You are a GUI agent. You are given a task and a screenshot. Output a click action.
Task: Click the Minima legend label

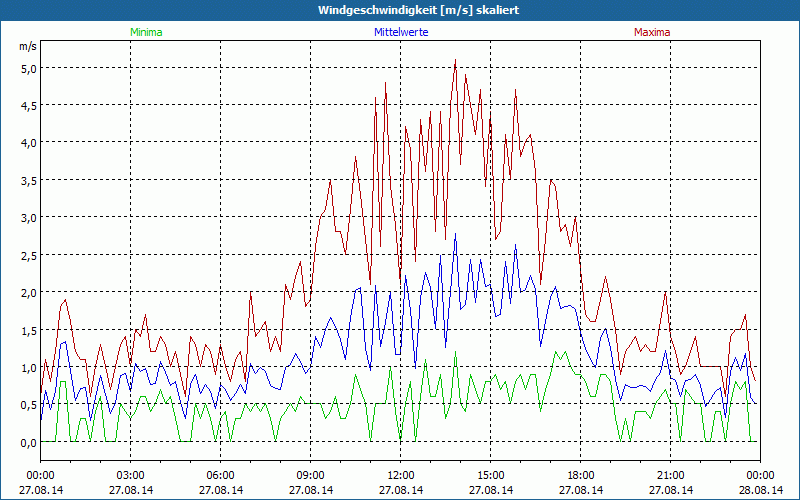[146, 32]
